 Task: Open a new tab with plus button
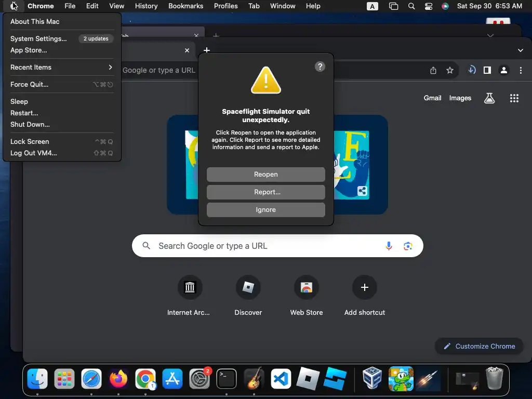pyautogui.click(x=207, y=50)
